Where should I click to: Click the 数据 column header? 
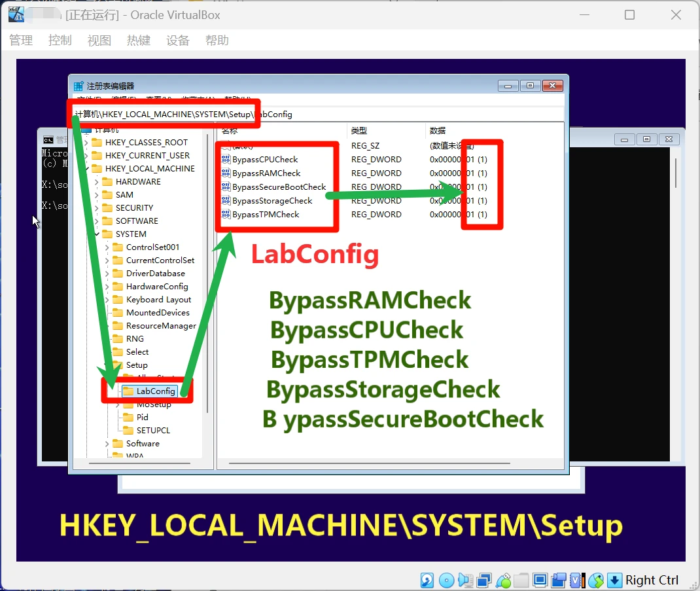click(x=438, y=130)
